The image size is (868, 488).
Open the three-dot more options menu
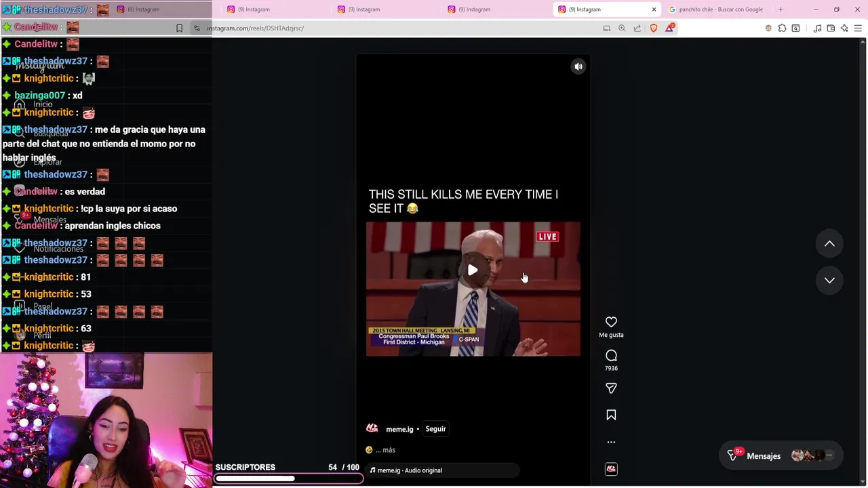point(611,442)
